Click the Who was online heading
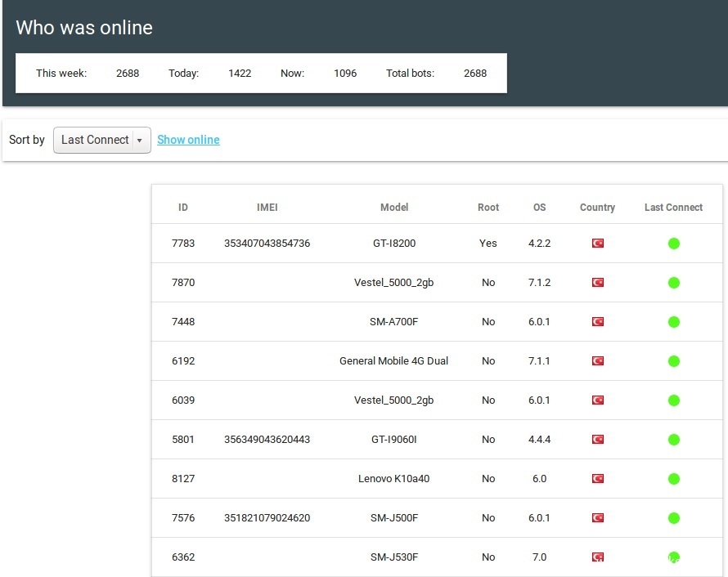728x577 pixels. (x=84, y=28)
